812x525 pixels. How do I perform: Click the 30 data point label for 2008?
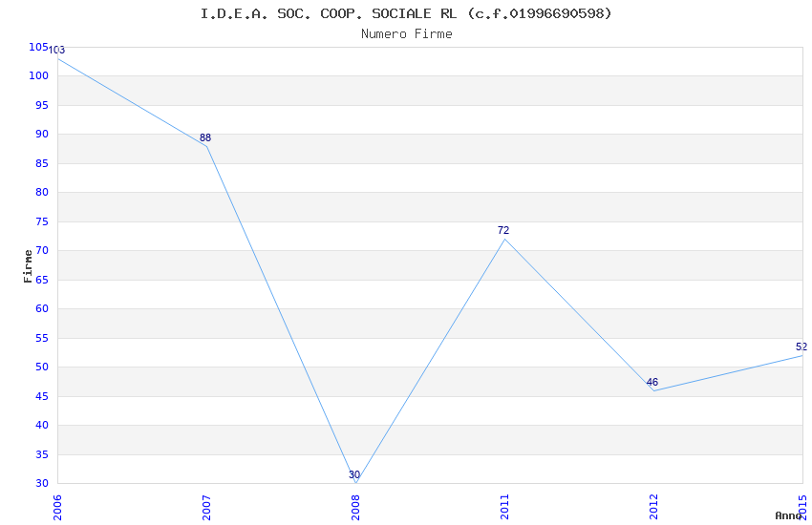(354, 474)
